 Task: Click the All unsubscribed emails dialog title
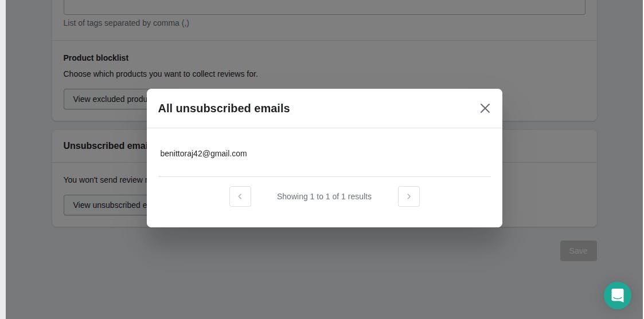pyautogui.click(x=224, y=108)
